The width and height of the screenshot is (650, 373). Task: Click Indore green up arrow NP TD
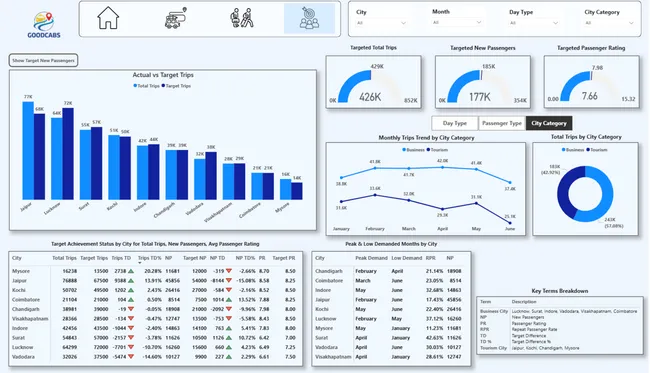(x=228, y=328)
